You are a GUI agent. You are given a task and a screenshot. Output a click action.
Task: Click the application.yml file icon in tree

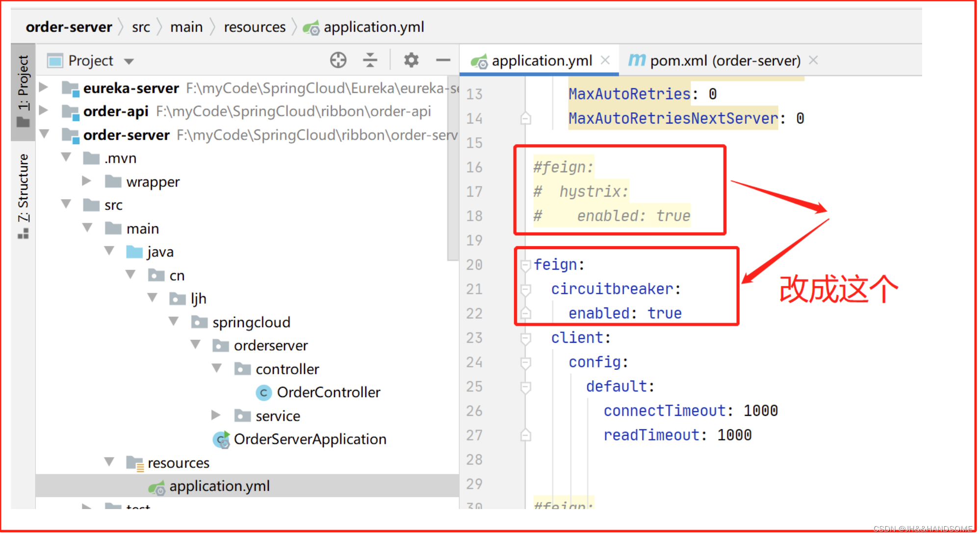(157, 487)
